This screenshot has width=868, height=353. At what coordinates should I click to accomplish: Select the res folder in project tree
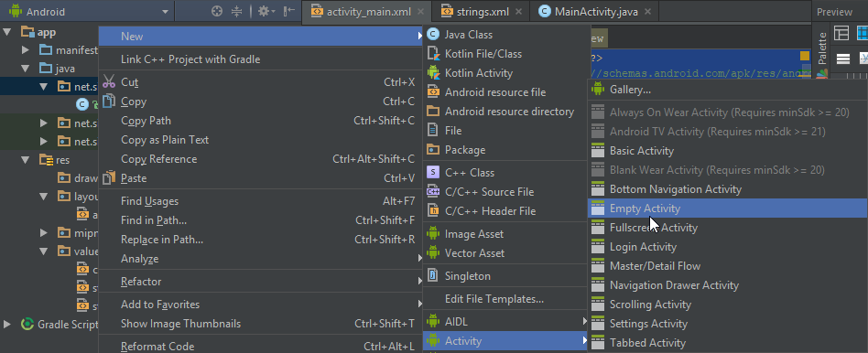(54, 160)
